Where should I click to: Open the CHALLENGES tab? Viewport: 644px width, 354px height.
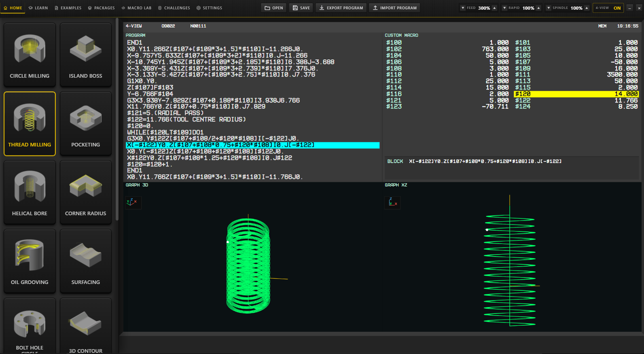click(174, 8)
